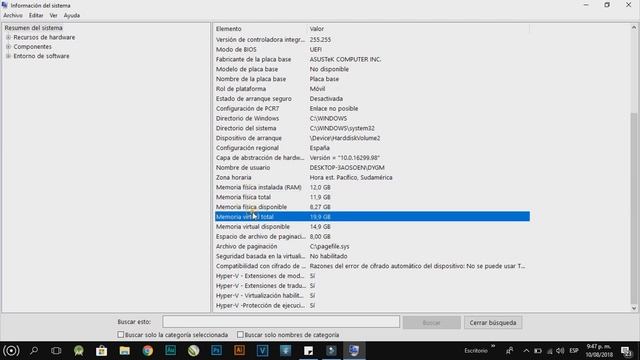Select the Zona horaria row
The width and height of the screenshot is (640, 360).
coord(372,178)
